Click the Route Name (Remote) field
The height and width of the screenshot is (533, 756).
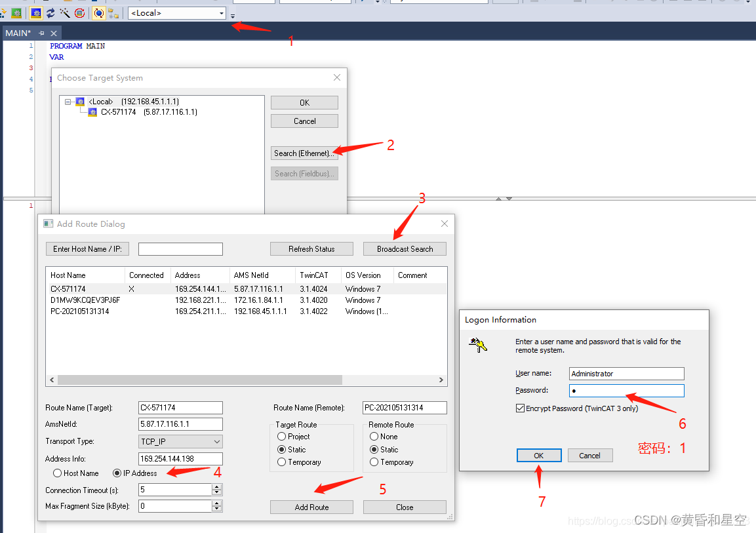tap(405, 408)
